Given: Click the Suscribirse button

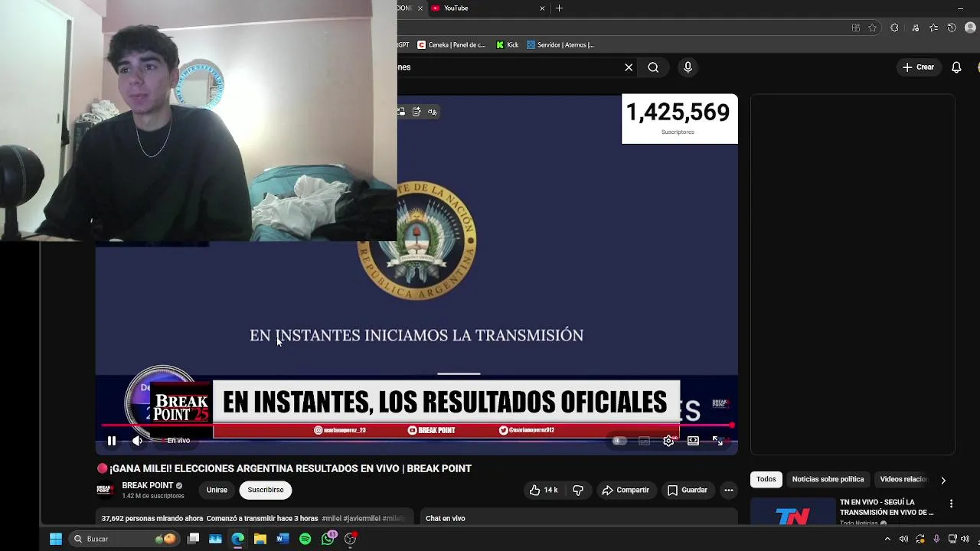Looking at the screenshot, I should (266, 490).
